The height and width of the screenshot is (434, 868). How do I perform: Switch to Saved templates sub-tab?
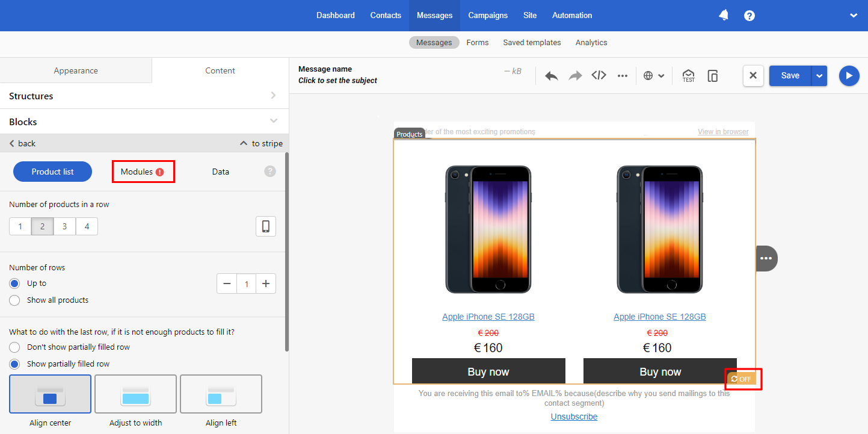532,43
